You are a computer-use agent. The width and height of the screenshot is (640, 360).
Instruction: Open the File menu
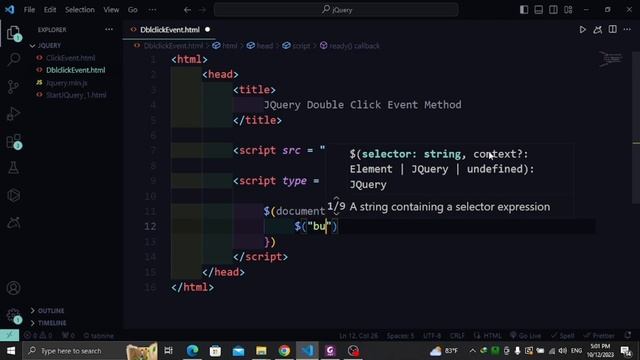tap(29, 10)
